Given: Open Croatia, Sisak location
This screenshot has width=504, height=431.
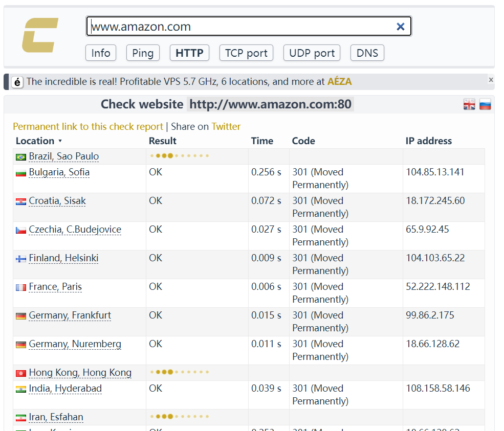Looking at the screenshot, I should click(x=57, y=201).
